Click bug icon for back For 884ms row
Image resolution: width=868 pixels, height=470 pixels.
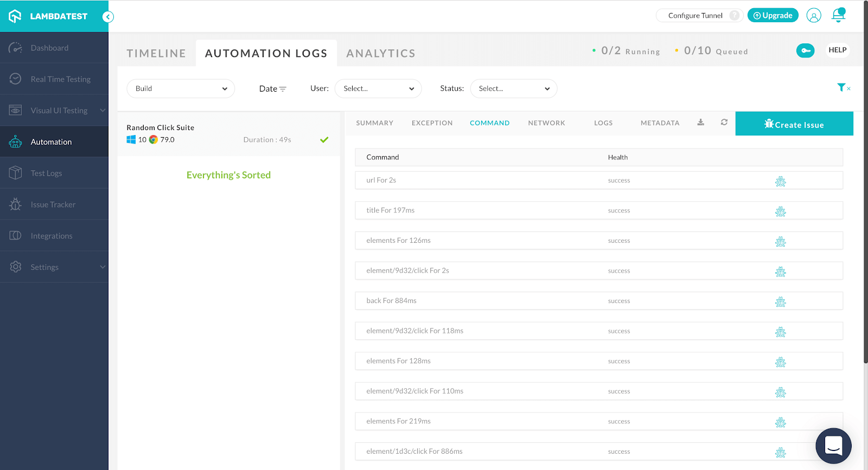pyautogui.click(x=780, y=301)
